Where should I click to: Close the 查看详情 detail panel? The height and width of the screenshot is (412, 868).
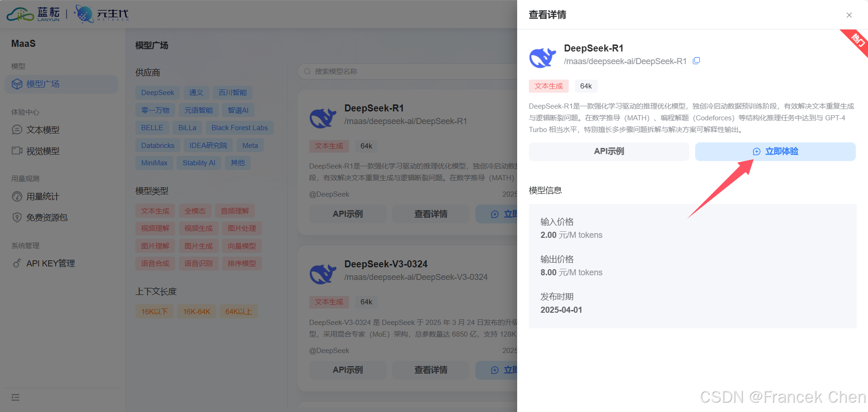coord(849,15)
